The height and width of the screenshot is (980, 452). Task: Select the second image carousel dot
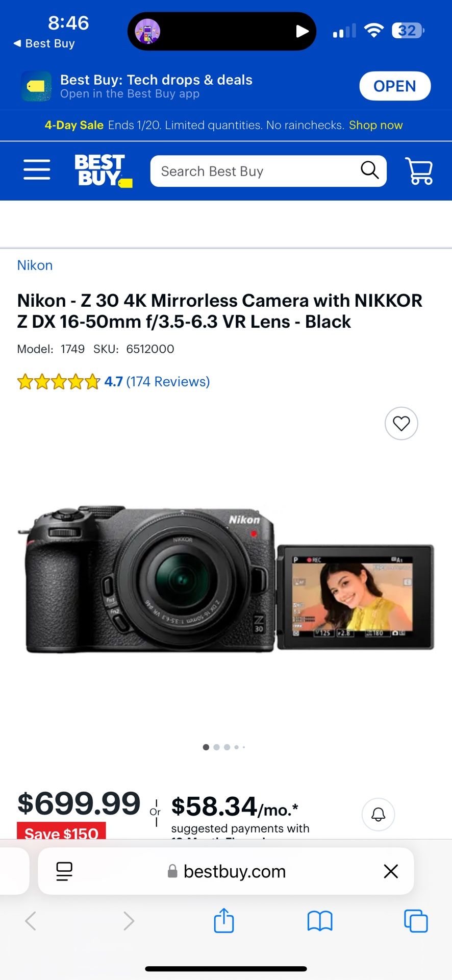coord(216,747)
